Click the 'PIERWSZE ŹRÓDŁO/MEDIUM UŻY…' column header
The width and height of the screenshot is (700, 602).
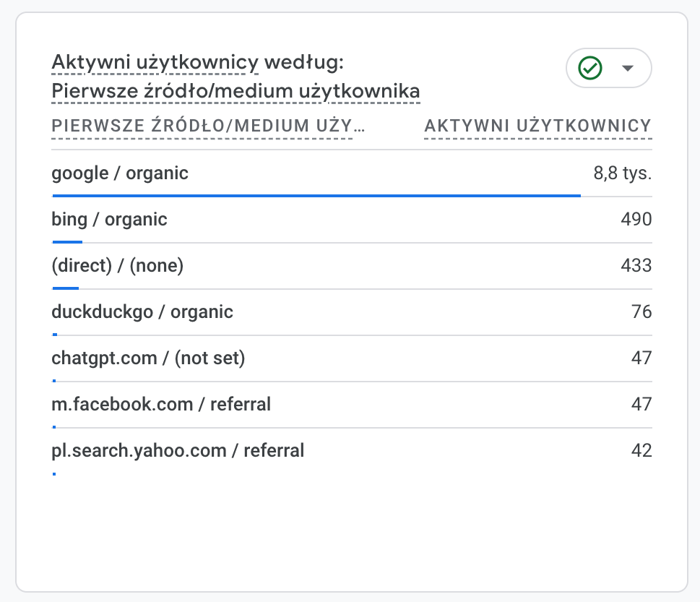pyautogui.click(x=208, y=126)
